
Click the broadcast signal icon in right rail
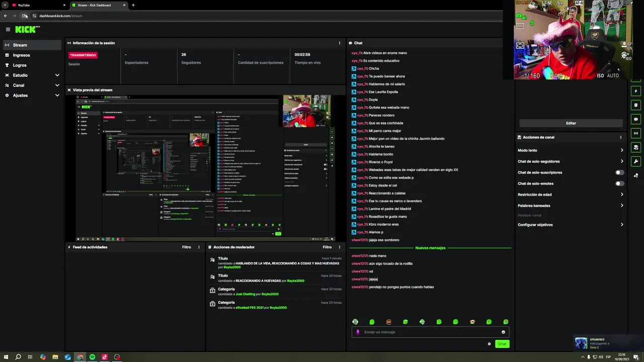636,133
